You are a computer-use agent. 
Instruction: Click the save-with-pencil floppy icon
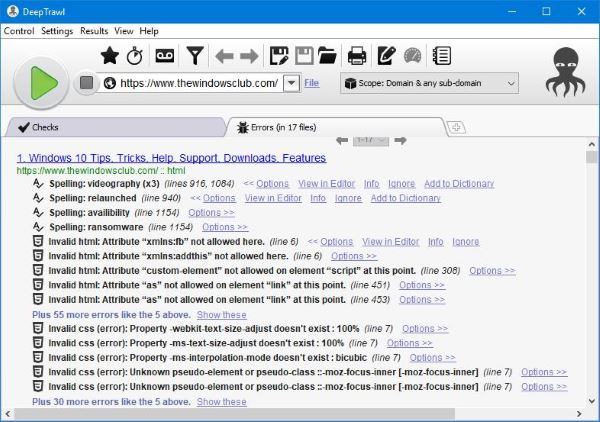(279, 56)
